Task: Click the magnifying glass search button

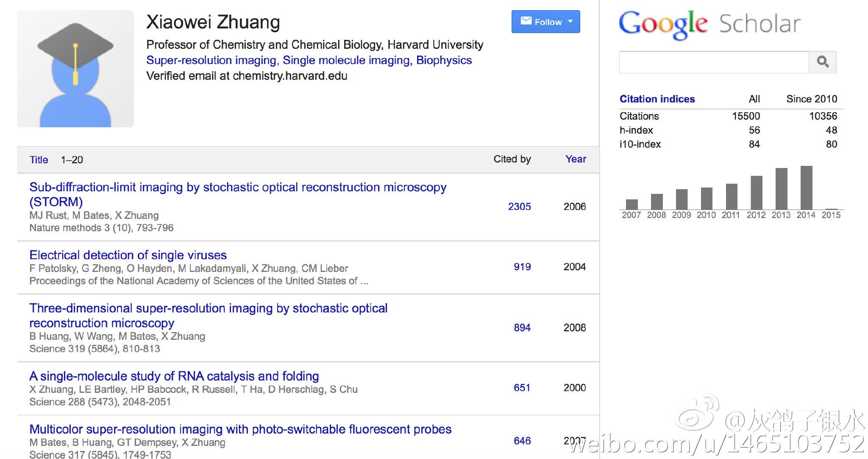Action: [822, 62]
